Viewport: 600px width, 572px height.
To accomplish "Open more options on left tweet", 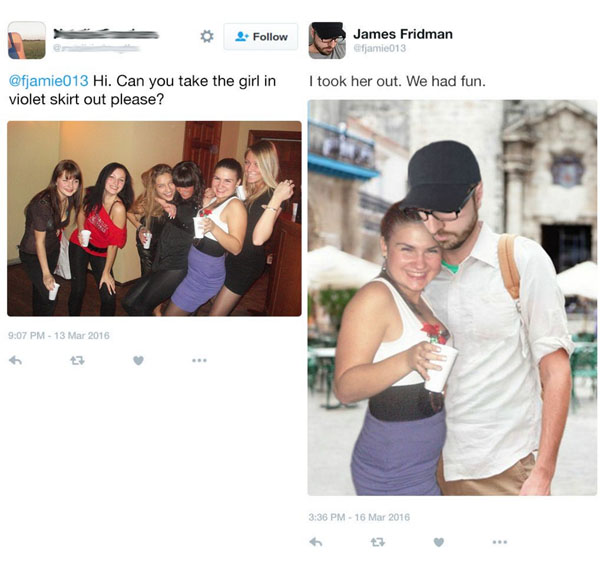I will coord(199,360).
